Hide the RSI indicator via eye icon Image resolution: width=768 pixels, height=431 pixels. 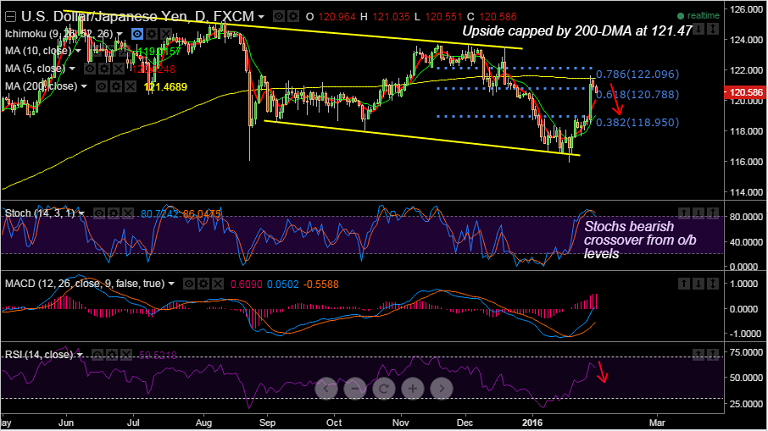pos(97,355)
